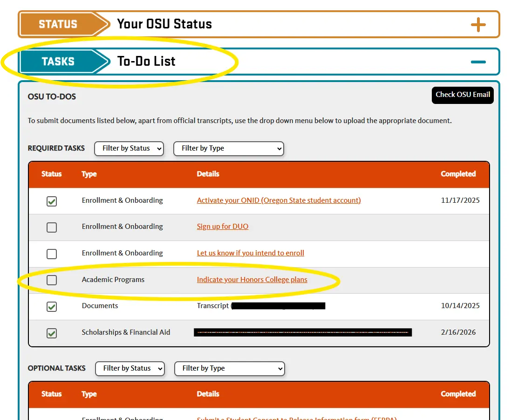Click Completed column header in Optional Tasks

[458, 394]
